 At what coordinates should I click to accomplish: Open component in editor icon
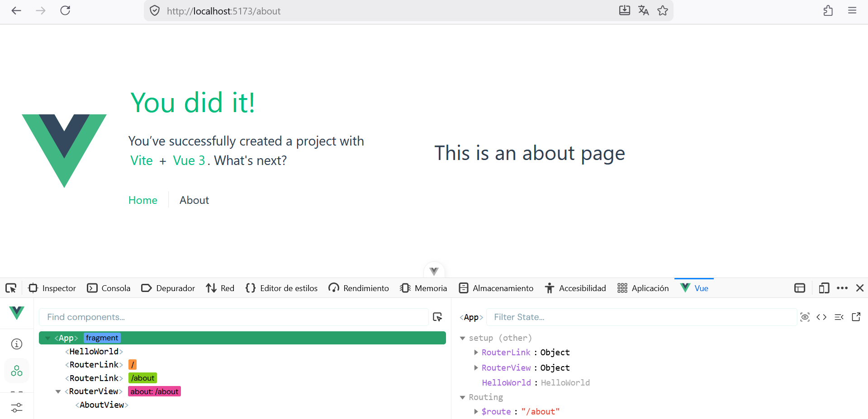click(x=856, y=317)
